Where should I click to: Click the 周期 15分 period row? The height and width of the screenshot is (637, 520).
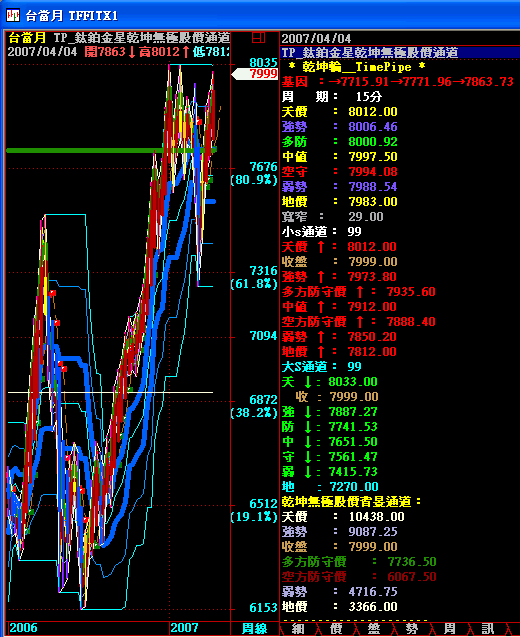(x=332, y=97)
